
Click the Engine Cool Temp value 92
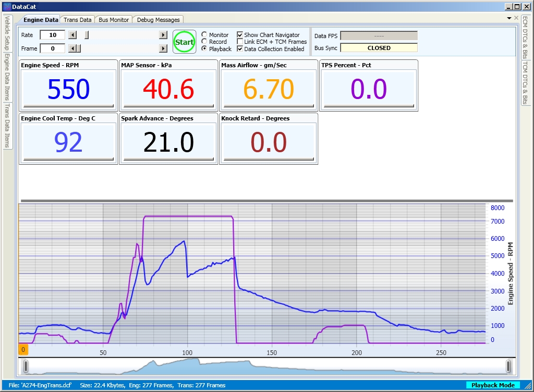pyautogui.click(x=68, y=142)
